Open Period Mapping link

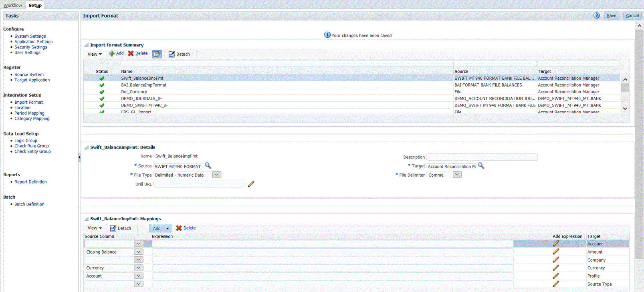pyautogui.click(x=29, y=113)
